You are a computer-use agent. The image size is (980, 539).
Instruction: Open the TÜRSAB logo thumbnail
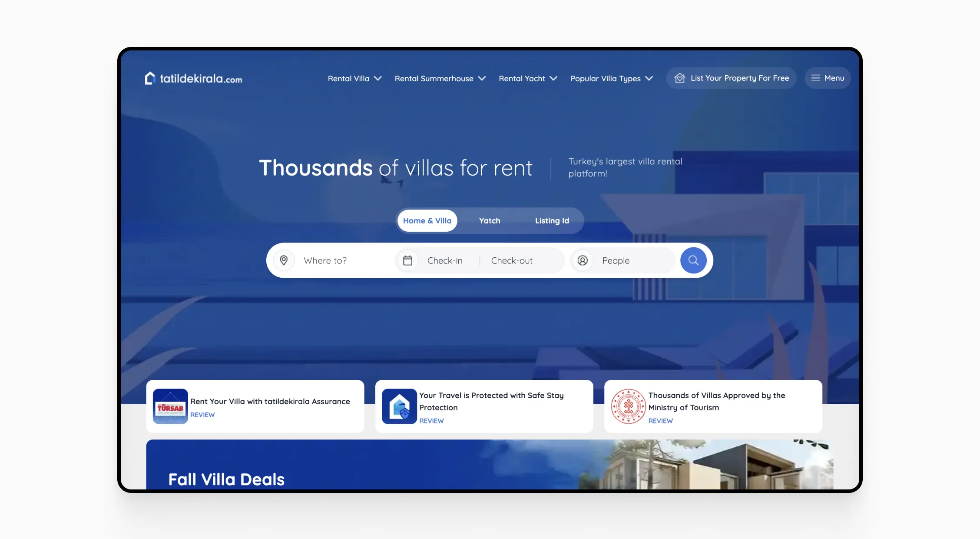coord(170,406)
